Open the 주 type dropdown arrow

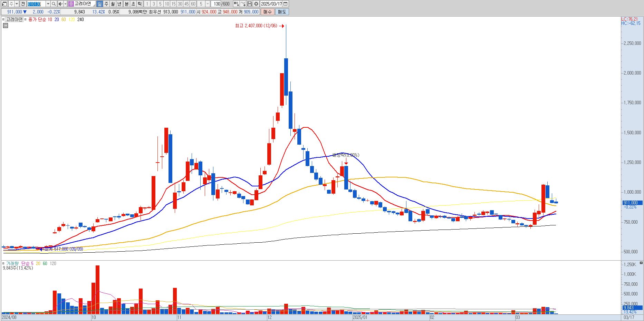pos(17,4)
